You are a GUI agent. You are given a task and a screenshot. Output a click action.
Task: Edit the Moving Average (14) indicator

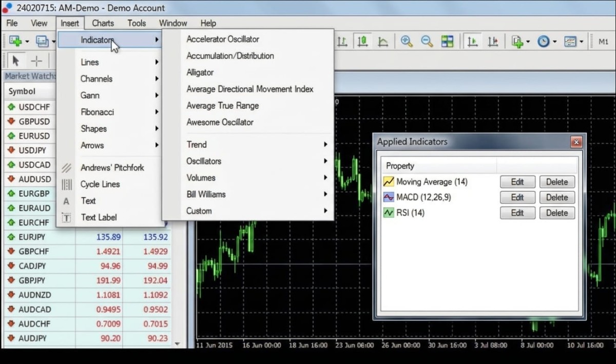point(517,182)
